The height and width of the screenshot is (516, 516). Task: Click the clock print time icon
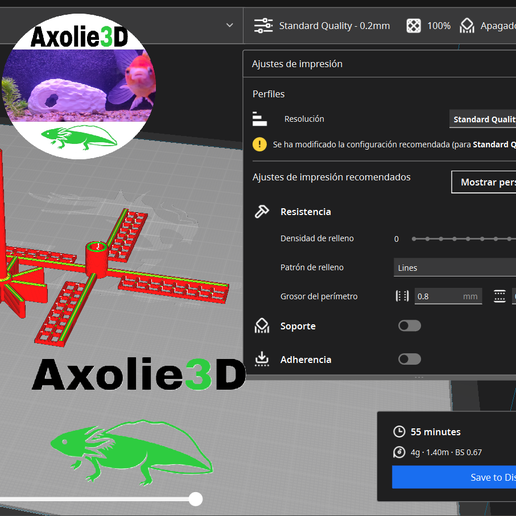(x=399, y=432)
